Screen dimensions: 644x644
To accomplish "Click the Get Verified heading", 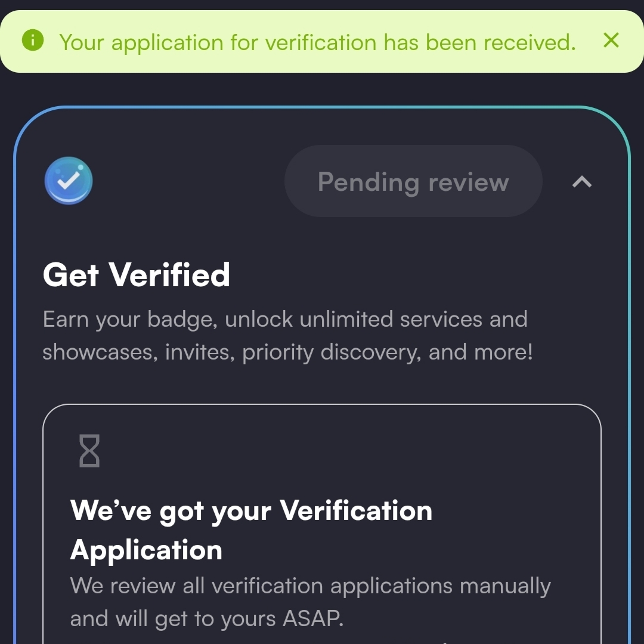I will pyautogui.click(x=136, y=275).
